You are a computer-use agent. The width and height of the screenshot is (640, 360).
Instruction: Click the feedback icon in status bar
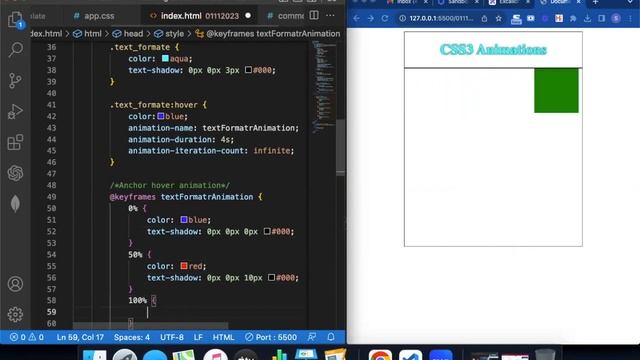click(312, 337)
